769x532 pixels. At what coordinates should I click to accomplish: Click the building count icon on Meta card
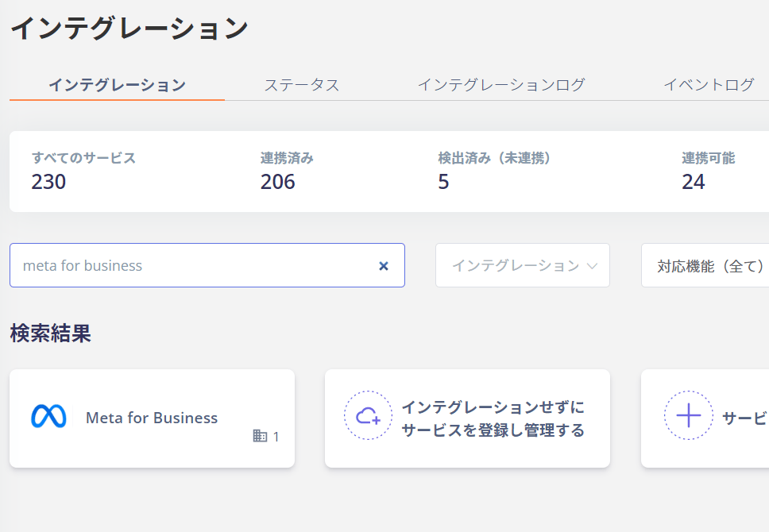click(x=260, y=435)
